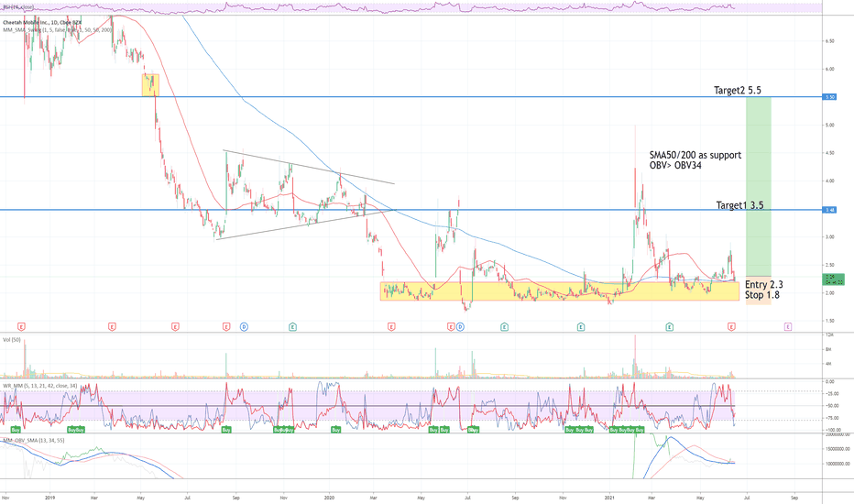Image resolution: width=854 pixels, height=504 pixels.
Task: Click the 6.50 price axis value
Action: click(x=829, y=41)
